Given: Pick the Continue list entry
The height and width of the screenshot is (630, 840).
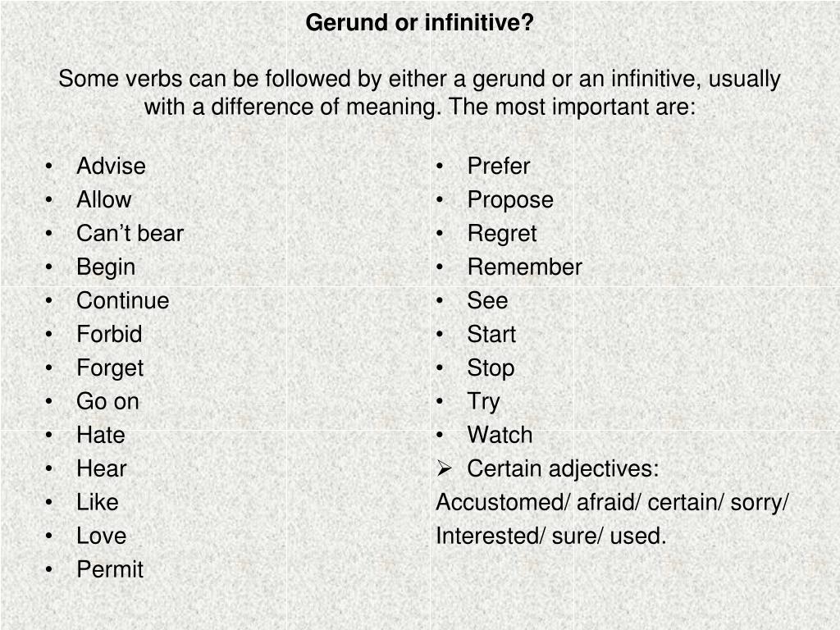Looking at the screenshot, I should tap(123, 300).
